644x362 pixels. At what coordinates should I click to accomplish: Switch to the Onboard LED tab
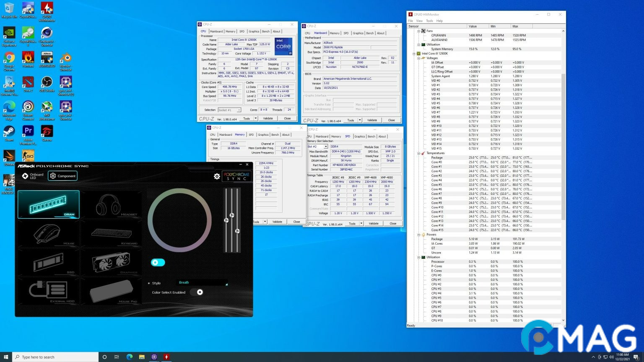(33, 176)
